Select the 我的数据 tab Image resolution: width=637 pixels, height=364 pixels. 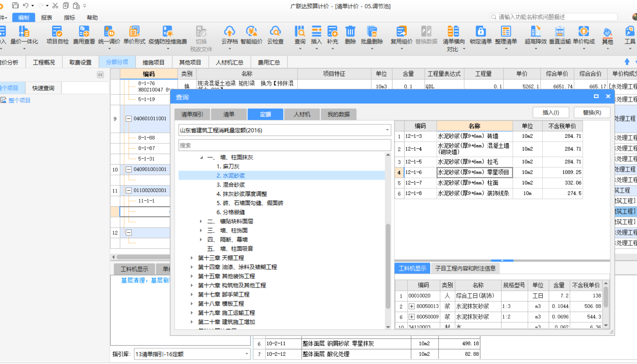(x=339, y=114)
